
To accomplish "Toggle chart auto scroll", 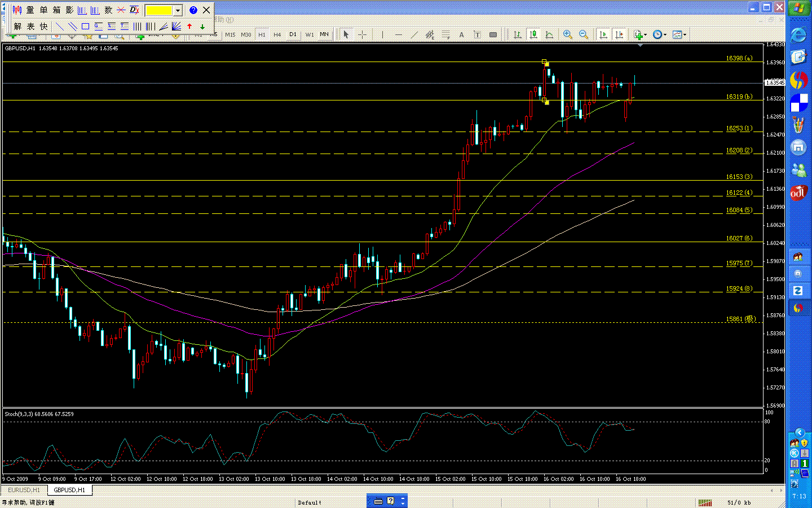I will [x=603, y=34].
